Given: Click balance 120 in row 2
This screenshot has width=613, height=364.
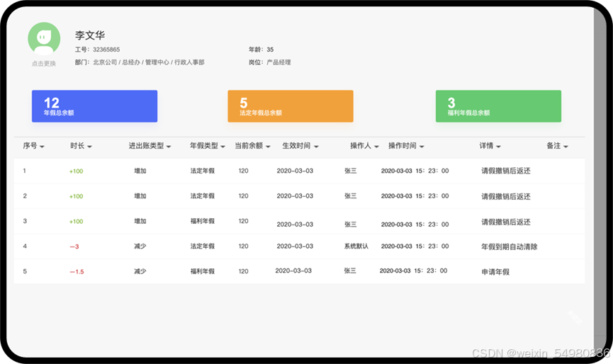Looking at the screenshot, I should pos(244,195).
